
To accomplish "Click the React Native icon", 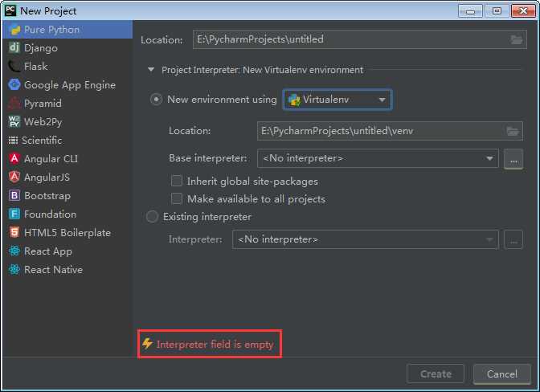I will 14,269.
